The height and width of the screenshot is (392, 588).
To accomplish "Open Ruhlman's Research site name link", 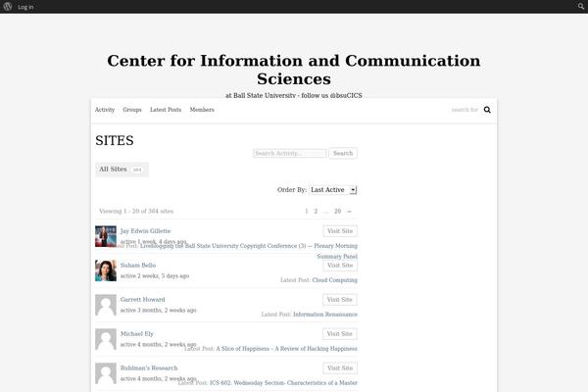I will click(149, 368).
